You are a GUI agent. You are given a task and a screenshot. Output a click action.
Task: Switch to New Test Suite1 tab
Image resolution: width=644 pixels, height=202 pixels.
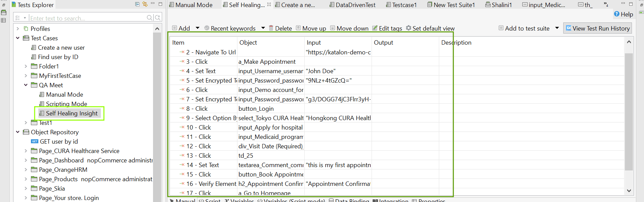(x=451, y=5)
